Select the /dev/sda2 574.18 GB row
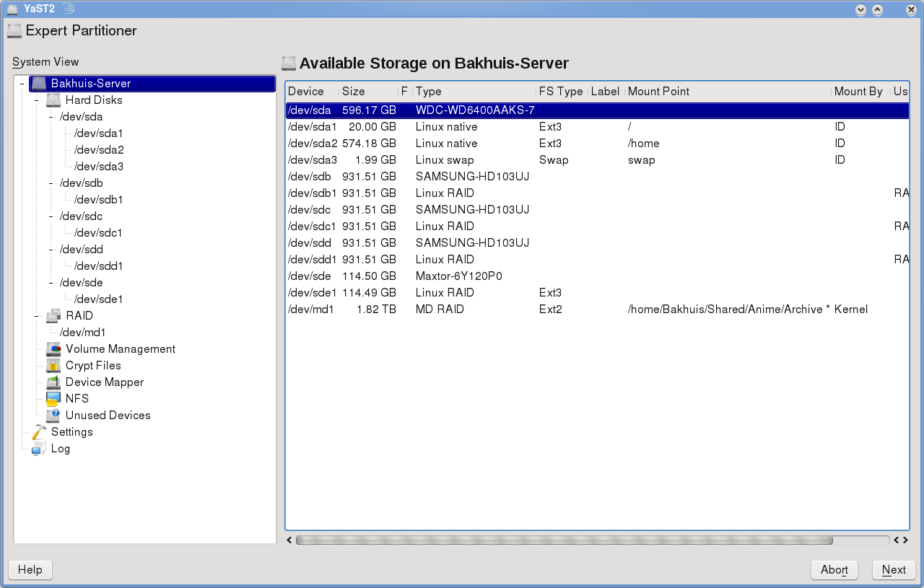Image resolution: width=924 pixels, height=588 pixels. coord(597,144)
